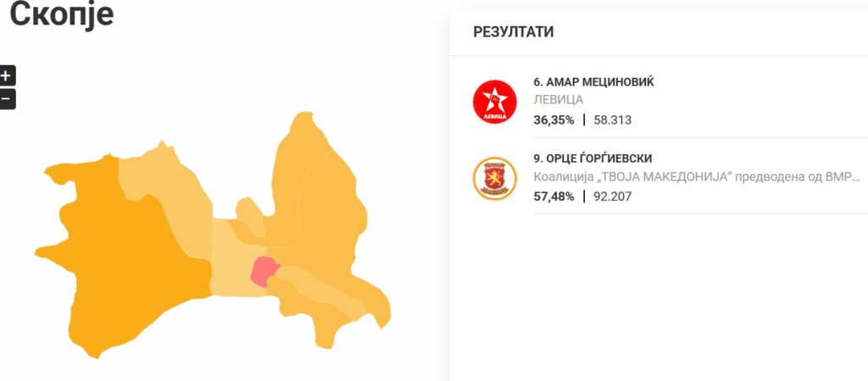Open candidate Орце Ѓорѓиевски's entry
Screen dimensions: 868x381
point(593,158)
